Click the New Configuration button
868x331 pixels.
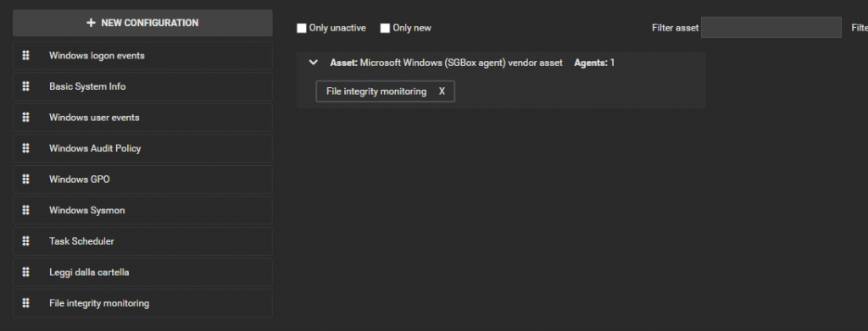click(142, 23)
